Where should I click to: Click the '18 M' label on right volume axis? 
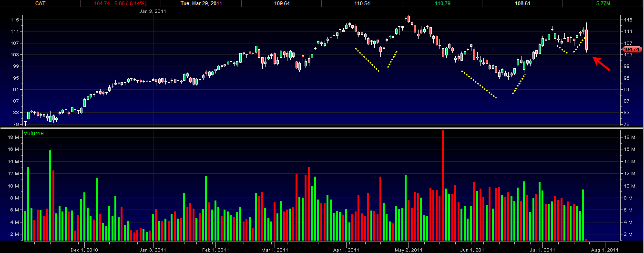click(629, 137)
